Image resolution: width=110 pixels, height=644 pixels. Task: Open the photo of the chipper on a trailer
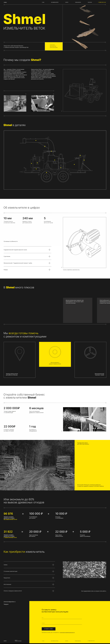(x=15, y=103)
